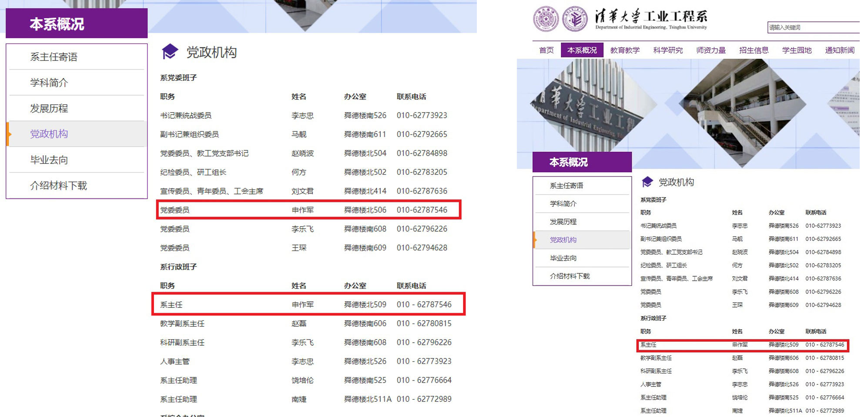This screenshot has width=868, height=417.
Task: Select 介绍材料下载 in the smaller right sidebar
Action: click(570, 276)
